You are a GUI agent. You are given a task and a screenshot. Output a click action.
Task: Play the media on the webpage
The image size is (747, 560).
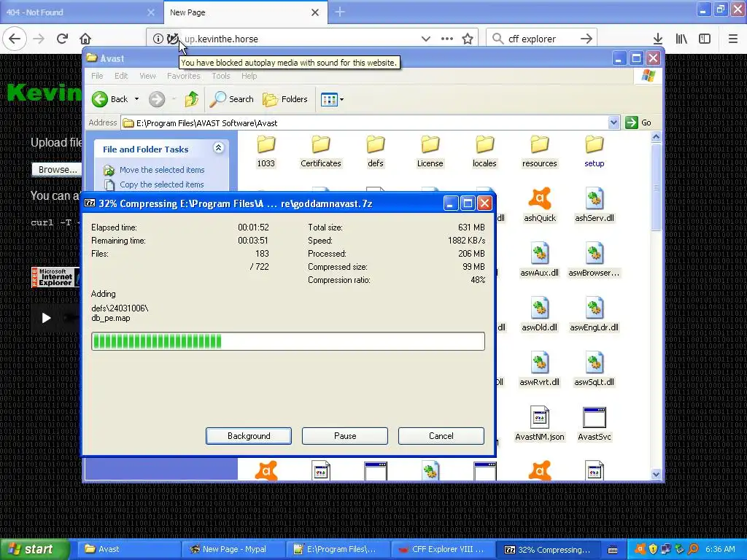46,318
